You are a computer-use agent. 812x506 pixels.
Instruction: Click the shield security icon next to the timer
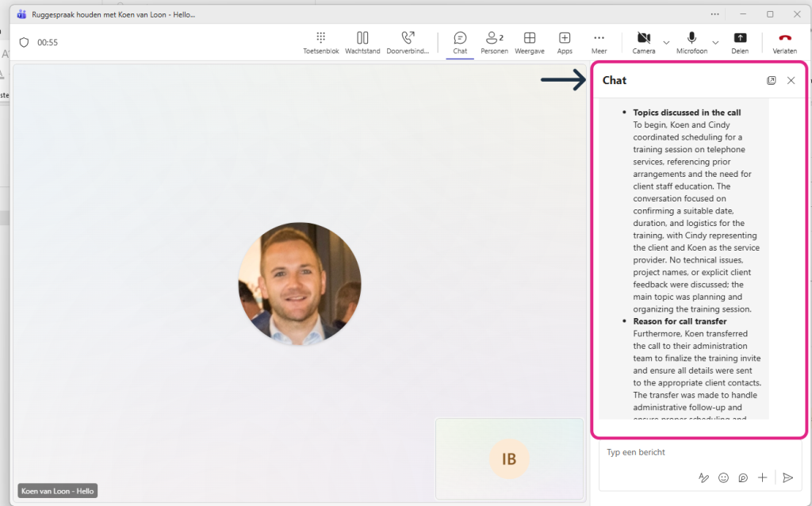point(24,43)
